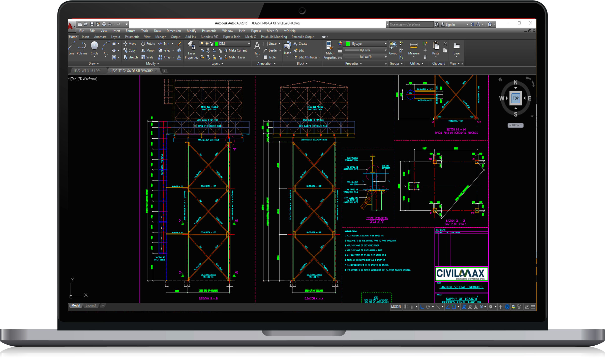Switch to J1322-WT-3-16-LD2 drawing tab
This screenshot has width=605, height=364.
pos(87,71)
